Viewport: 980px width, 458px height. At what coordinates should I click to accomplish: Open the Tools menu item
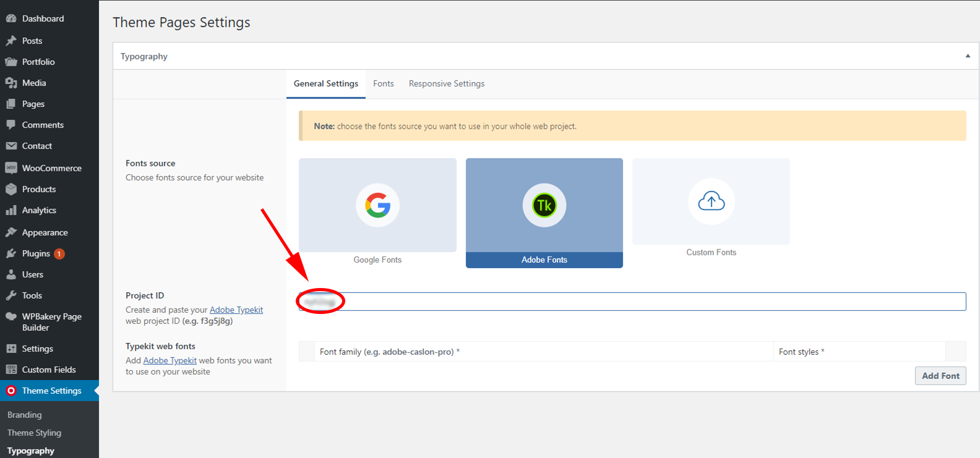pyautogui.click(x=49, y=295)
